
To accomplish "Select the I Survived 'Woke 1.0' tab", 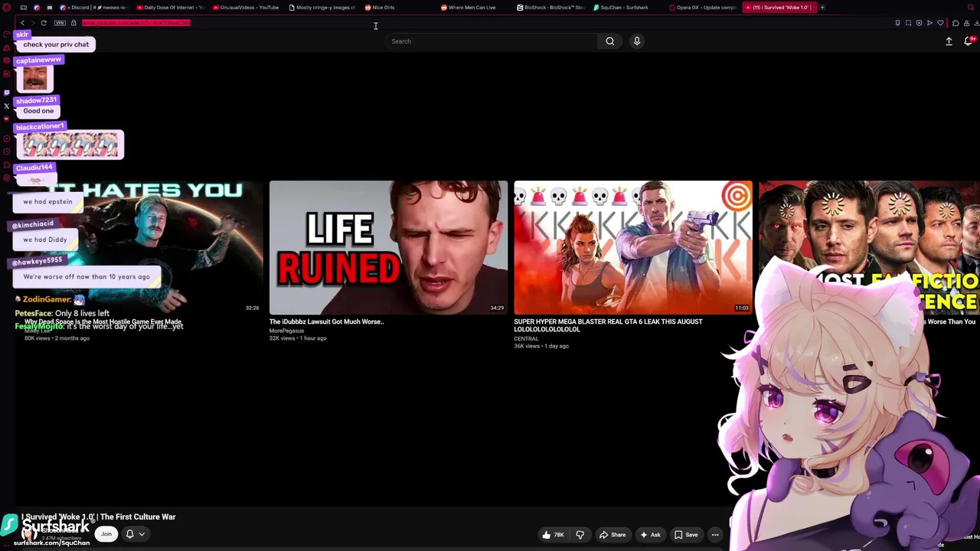I will (x=779, y=8).
